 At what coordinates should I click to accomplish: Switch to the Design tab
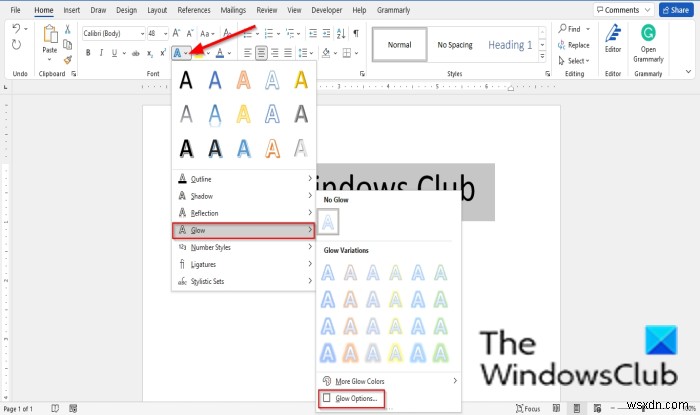tap(126, 10)
